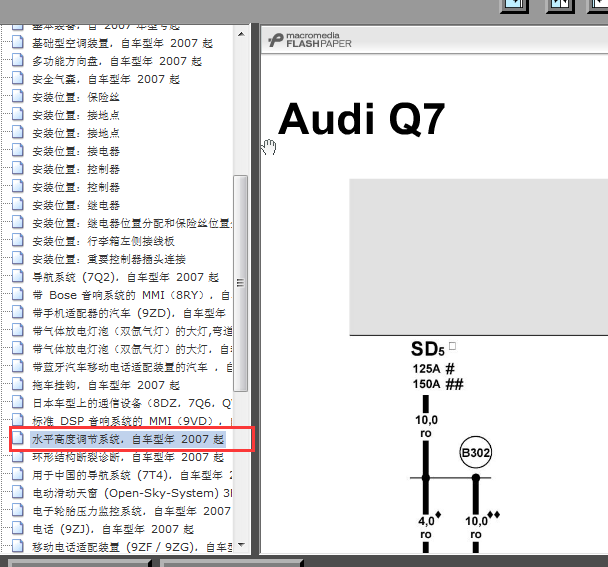Click the split two-pane layout button at top

pos(560,5)
